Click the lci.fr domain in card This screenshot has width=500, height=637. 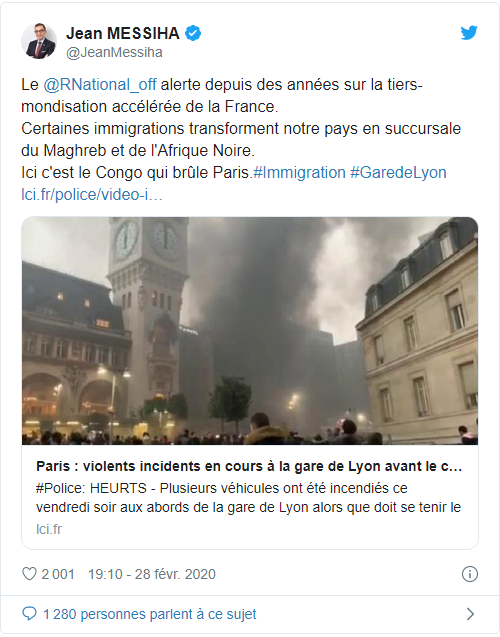(x=49, y=529)
